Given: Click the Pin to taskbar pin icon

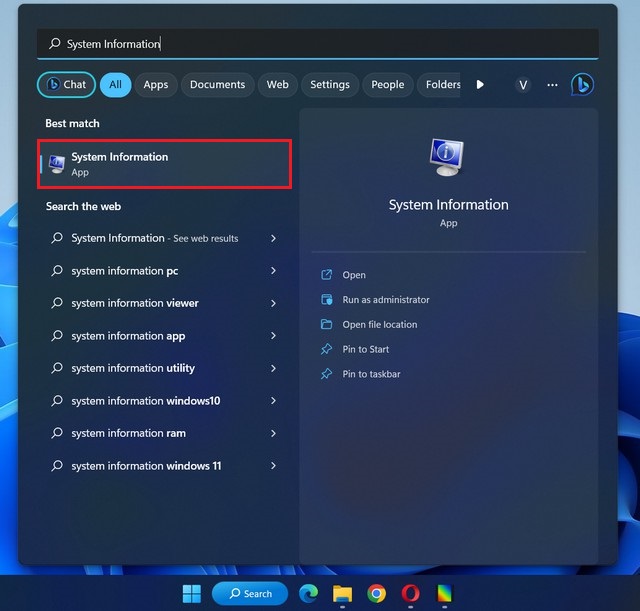Looking at the screenshot, I should point(327,374).
